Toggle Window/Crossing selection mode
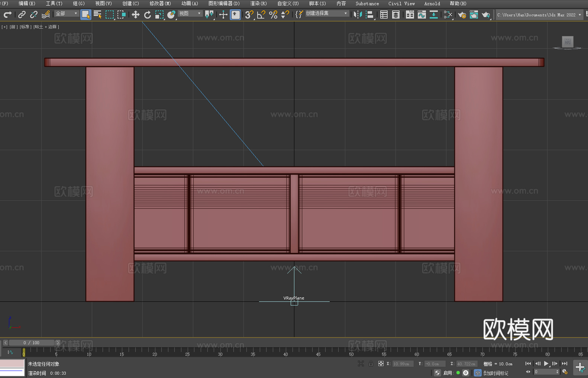588x378 pixels. [122, 14]
